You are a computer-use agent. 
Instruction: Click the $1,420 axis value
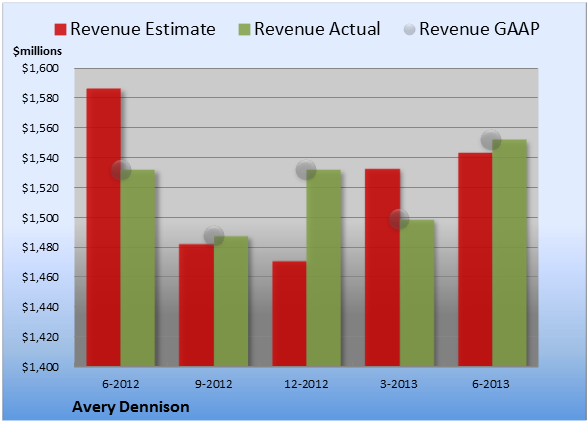click(40, 337)
